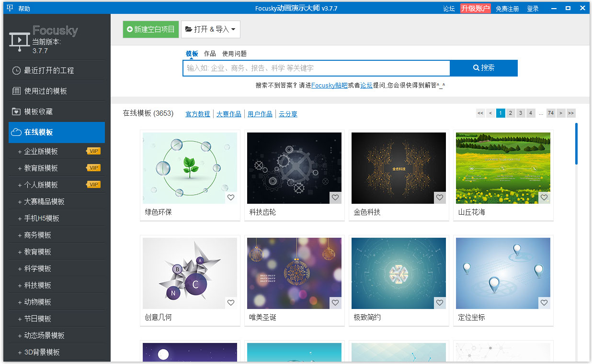Open 最近打开的工程 clock icon entry

[x=57, y=70]
